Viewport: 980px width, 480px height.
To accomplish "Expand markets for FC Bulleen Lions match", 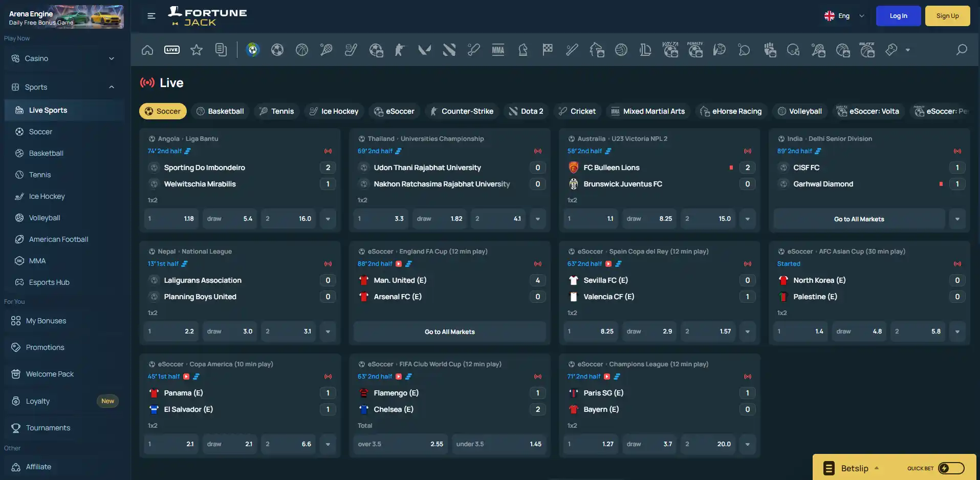I will click(748, 219).
